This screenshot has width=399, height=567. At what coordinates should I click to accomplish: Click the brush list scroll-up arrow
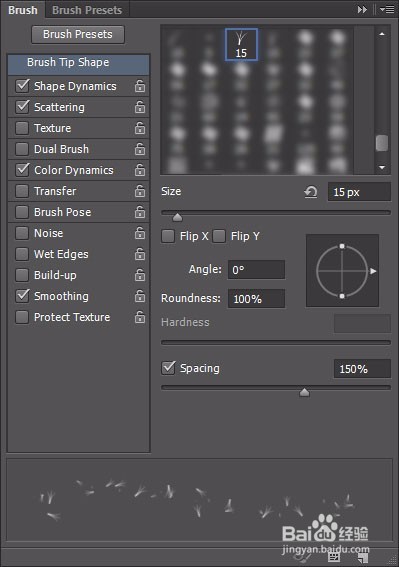tap(382, 34)
